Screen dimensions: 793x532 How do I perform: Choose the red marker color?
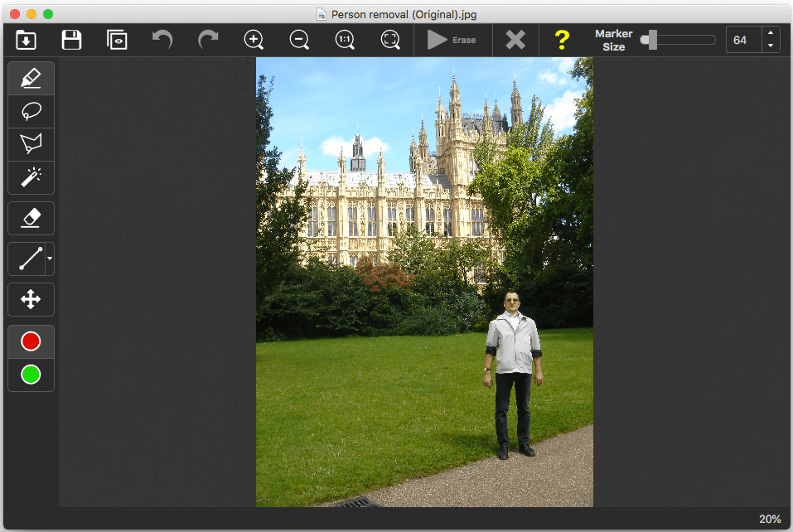(x=31, y=341)
